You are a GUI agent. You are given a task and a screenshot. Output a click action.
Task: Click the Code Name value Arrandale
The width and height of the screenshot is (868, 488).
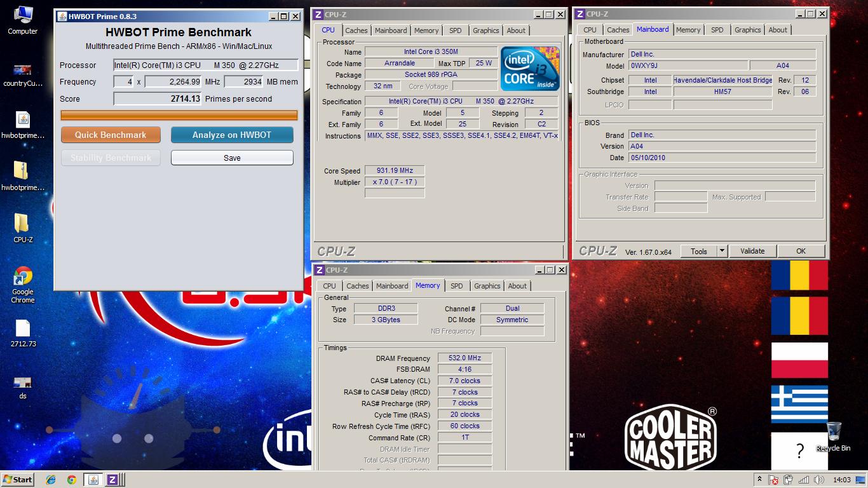click(400, 63)
